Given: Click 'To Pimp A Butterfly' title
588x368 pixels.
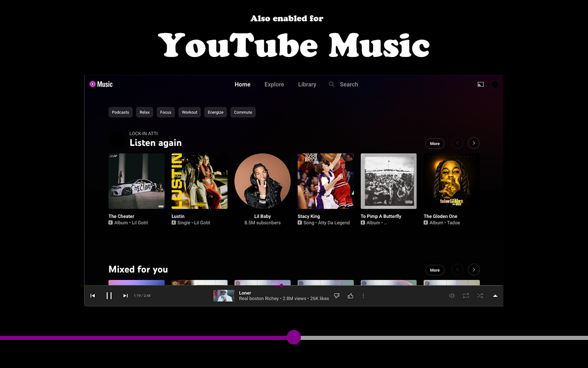Looking at the screenshot, I should [381, 216].
